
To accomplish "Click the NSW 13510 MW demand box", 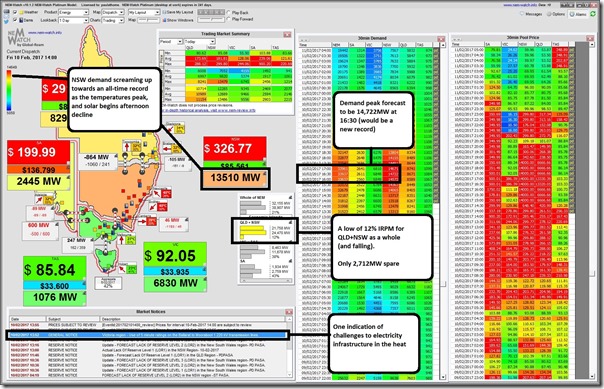I will 235,178.
